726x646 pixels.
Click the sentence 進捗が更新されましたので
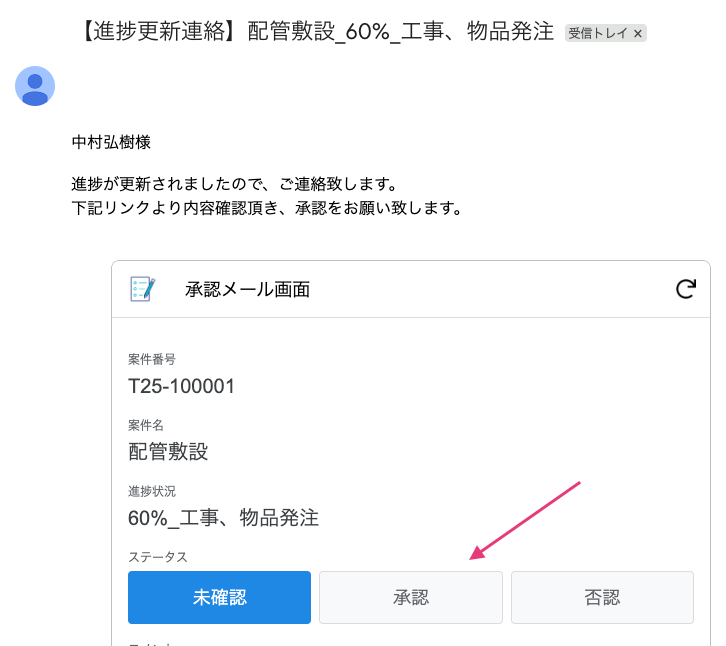[x=167, y=184]
